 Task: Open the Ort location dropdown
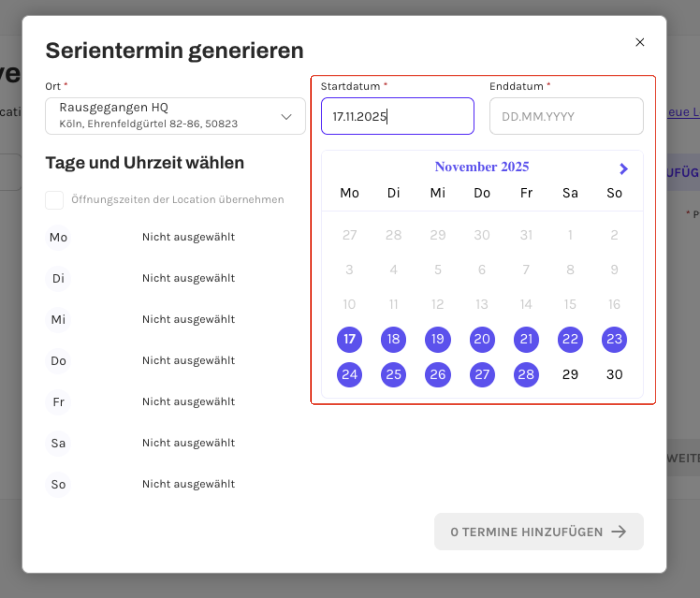175,116
